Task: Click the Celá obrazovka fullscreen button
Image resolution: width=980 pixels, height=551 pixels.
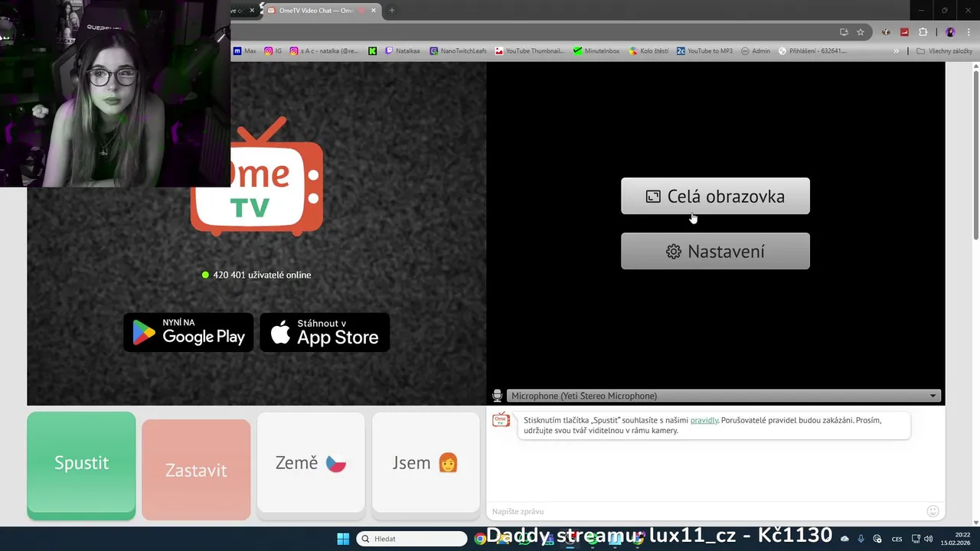Action: point(715,196)
